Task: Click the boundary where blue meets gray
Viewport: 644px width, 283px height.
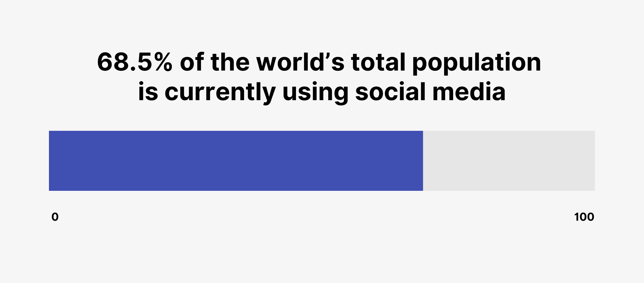Action: [x=423, y=161]
